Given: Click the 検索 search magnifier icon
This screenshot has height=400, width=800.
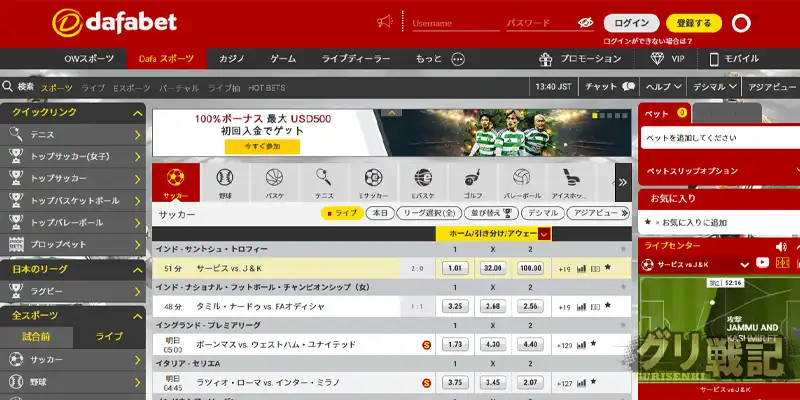Looking at the screenshot, I should [x=8, y=87].
